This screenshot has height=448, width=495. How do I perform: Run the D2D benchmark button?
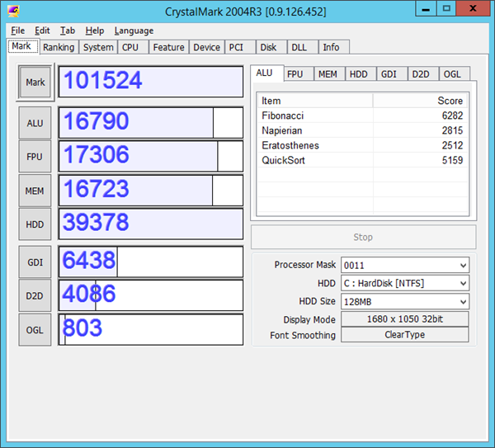point(35,295)
